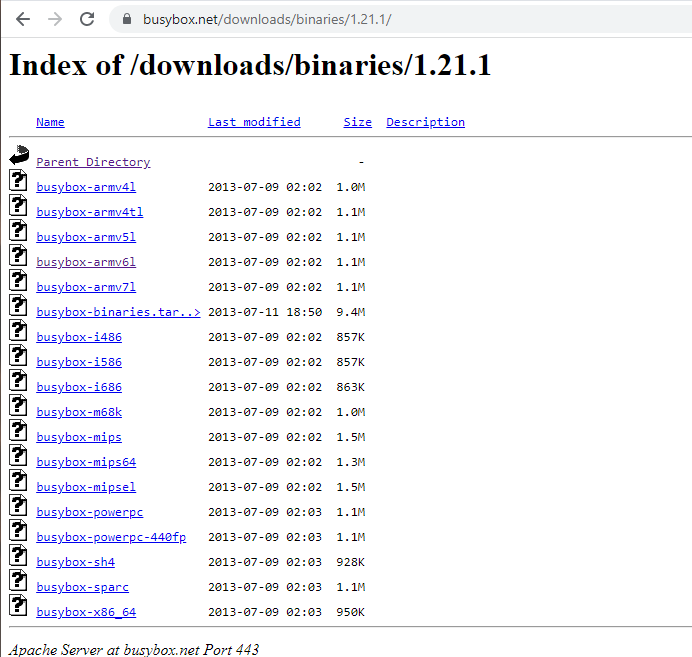This screenshot has width=692, height=657.
Task: Open the Parent Directory link
Action: (93, 162)
